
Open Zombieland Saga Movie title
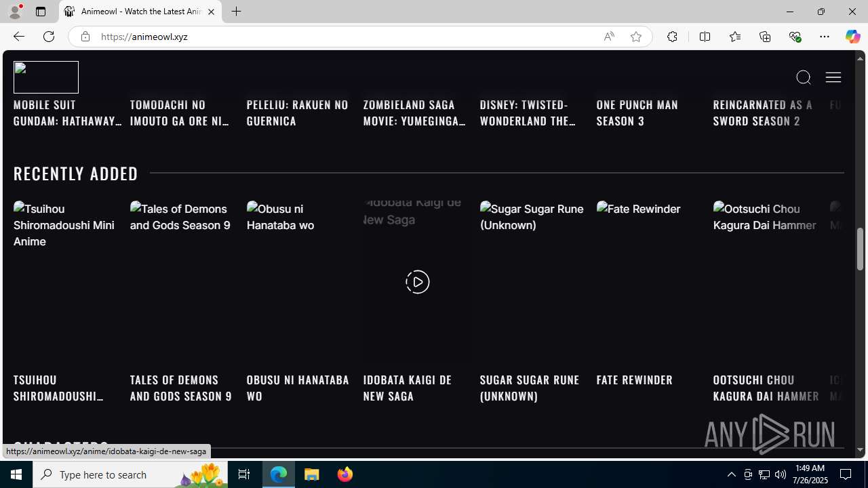414,113
